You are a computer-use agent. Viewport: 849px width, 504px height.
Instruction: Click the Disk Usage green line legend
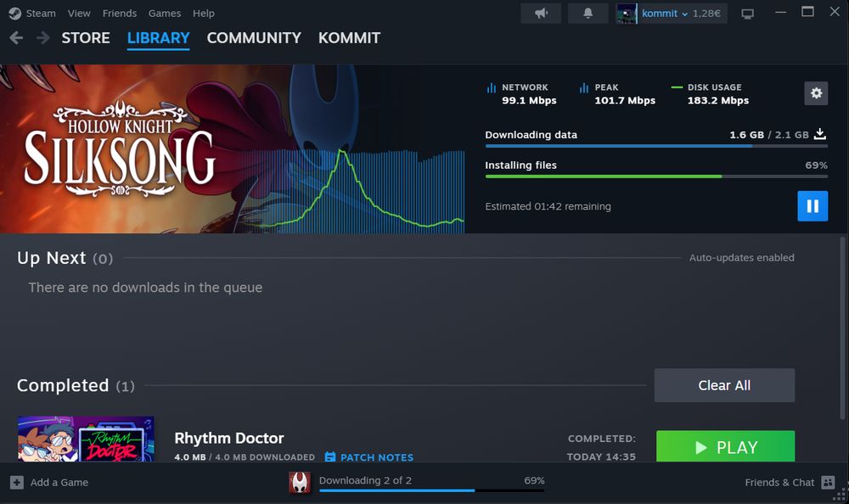click(677, 87)
